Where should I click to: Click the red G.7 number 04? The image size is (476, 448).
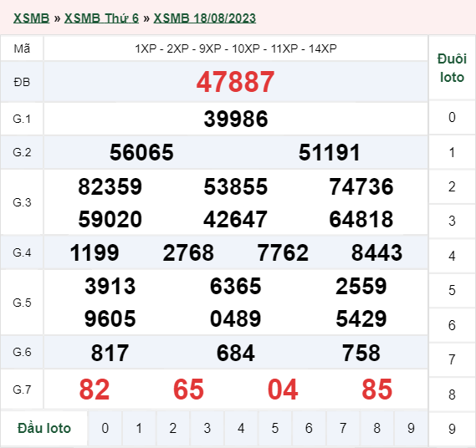tap(283, 389)
